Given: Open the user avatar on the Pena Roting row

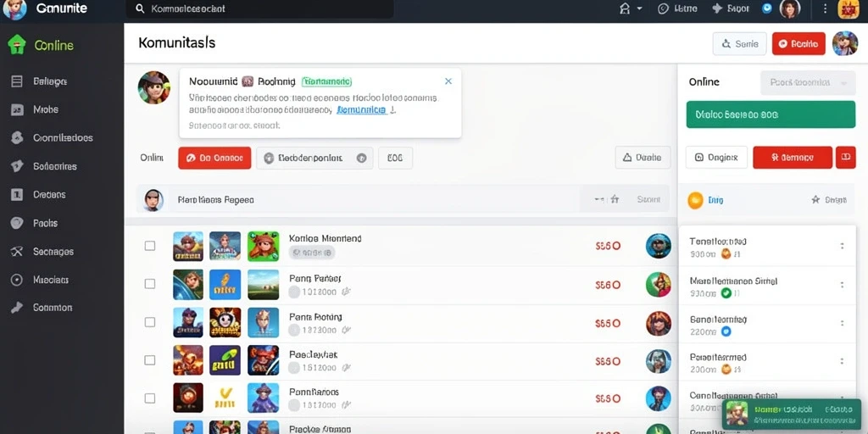Looking at the screenshot, I should pos(658,323).
